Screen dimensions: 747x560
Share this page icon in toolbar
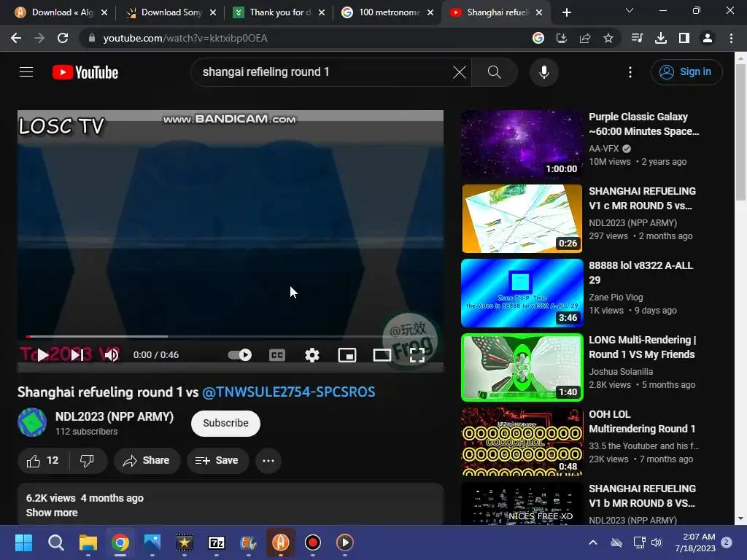(585, 38)
